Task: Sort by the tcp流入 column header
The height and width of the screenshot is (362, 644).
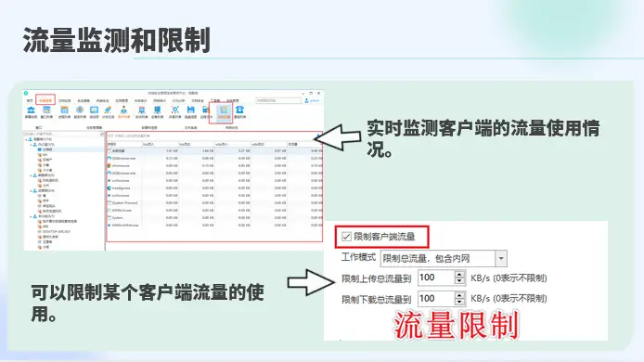Action: coord(160,144)
